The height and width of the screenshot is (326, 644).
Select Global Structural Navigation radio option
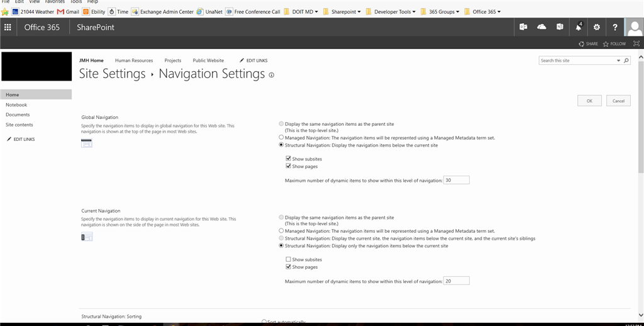click(x=281, y=145)
